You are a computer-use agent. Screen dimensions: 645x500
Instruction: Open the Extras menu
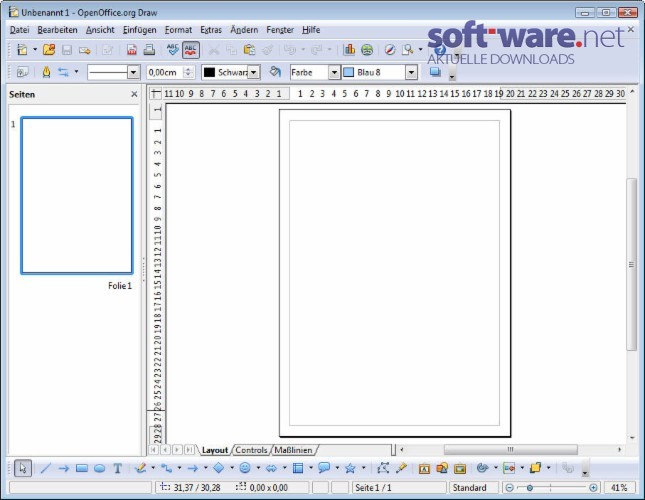click(x=211, y=30)
